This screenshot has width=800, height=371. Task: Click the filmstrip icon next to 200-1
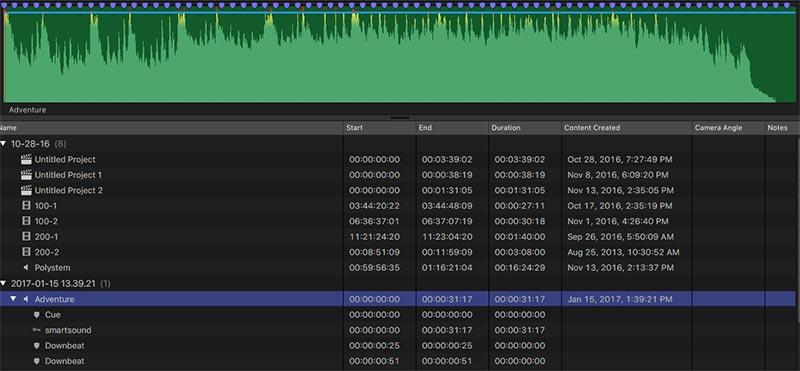coord(26,237)
